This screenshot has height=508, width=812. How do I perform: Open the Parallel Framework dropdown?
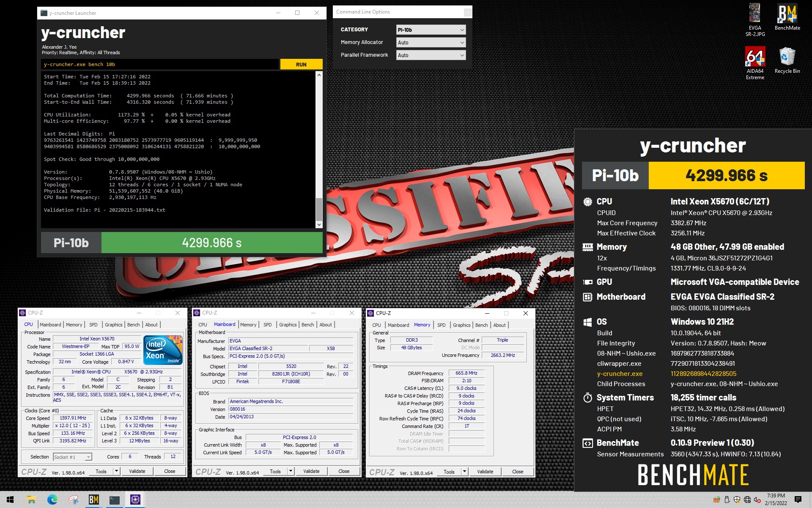[x=431, y=55]
